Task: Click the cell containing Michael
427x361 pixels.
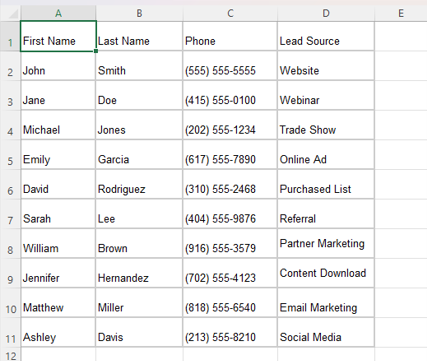Action: [x=58, y=125]
